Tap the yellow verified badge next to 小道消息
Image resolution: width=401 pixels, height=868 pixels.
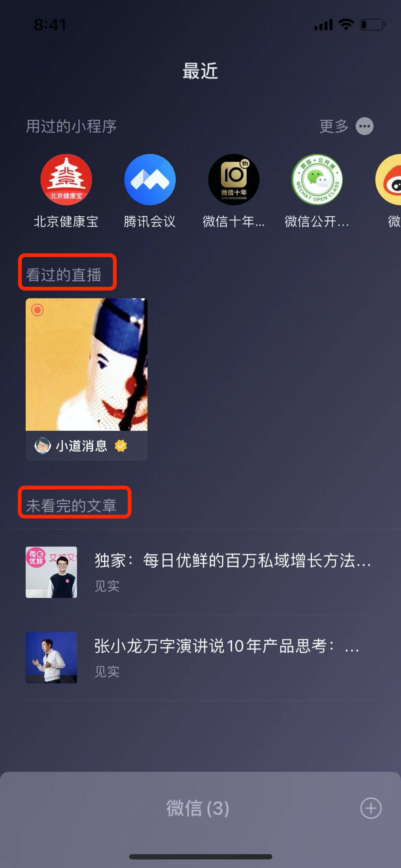point(121,445)
